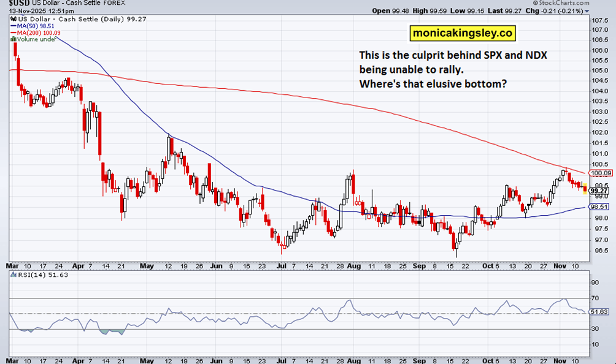Image resolution: width=616 pixels, height=364 pixels.
Task: Click the 'Open 99.48' value
Action: pos(390,11)
